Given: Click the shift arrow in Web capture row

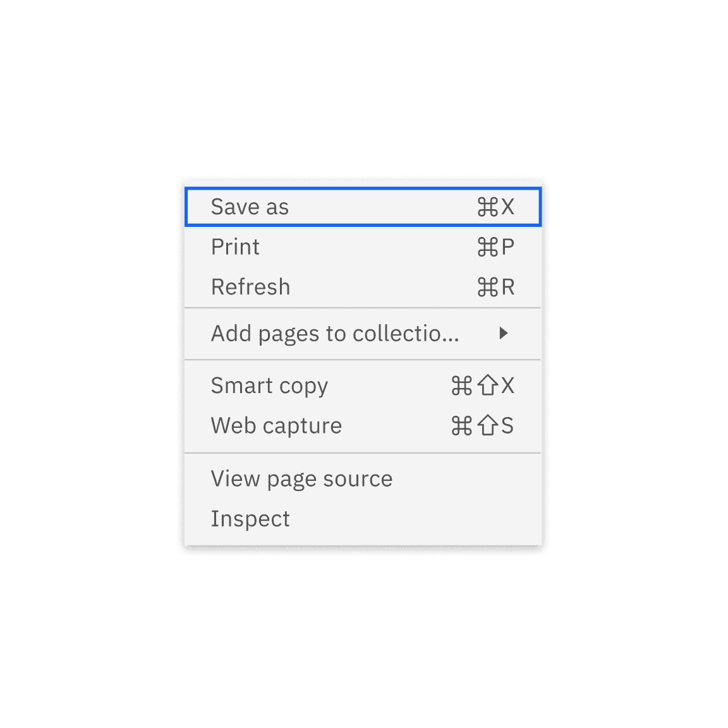Looking at the screenshot, I should 487,426.
